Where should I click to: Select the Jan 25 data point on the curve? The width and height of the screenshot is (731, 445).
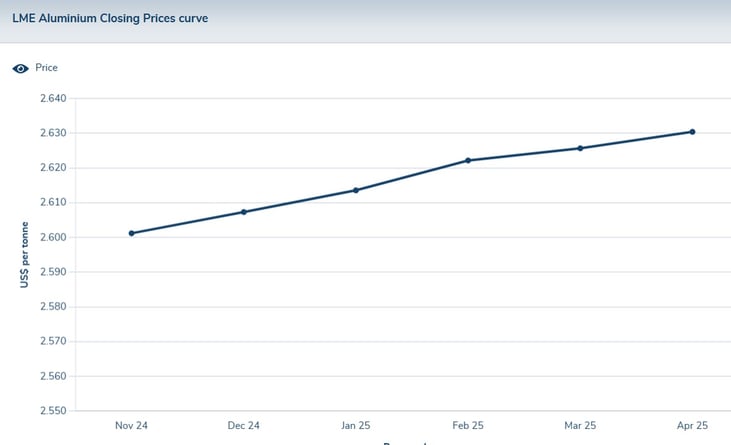[x=356, y=190]
